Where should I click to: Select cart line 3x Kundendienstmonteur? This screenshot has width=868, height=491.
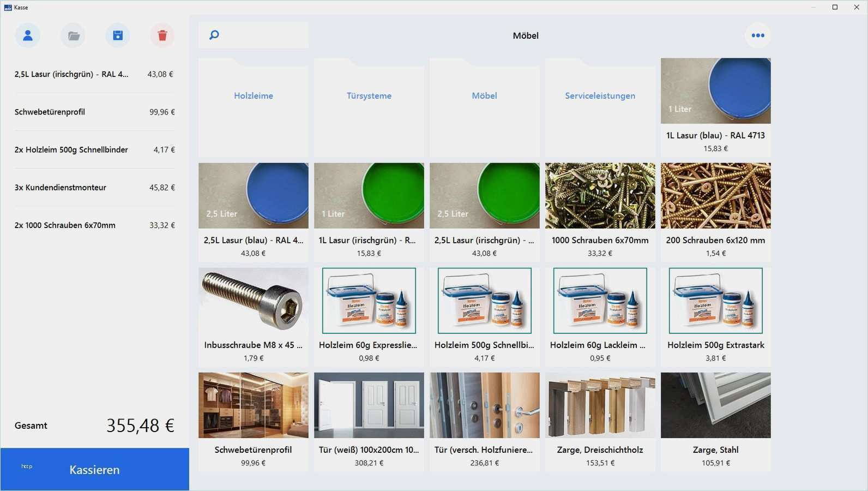[95, 187]
